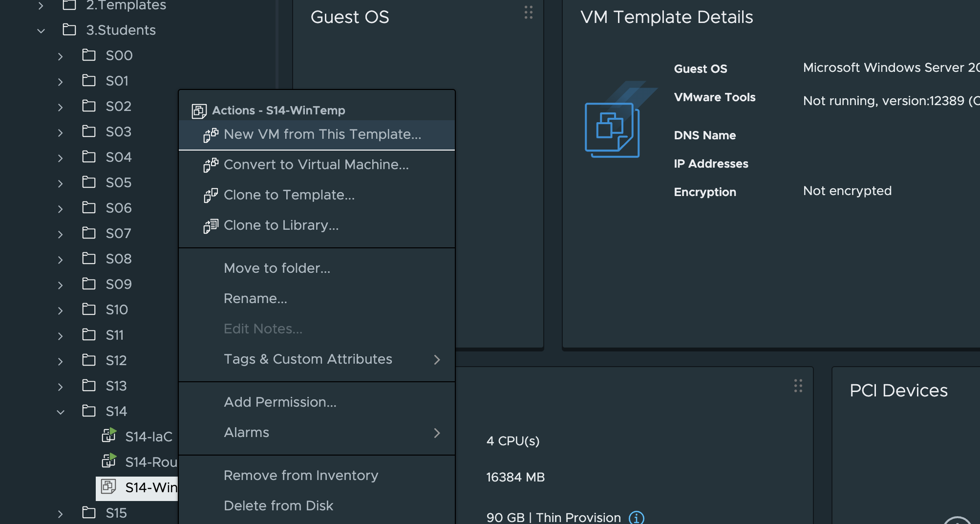Expand the S05 folder
Image resolution: width=980 pixels, height=524 pixels.
click(x=60, y=183)
